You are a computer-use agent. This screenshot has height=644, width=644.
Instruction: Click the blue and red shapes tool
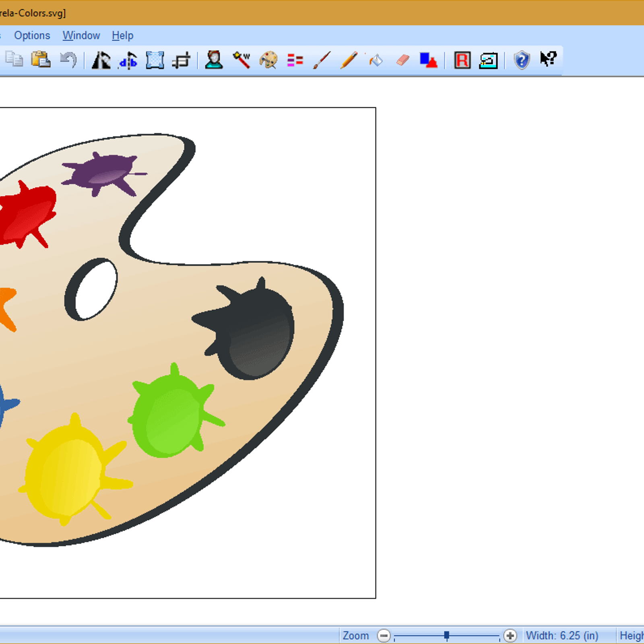pyautogui.click(x=428, y=60)
